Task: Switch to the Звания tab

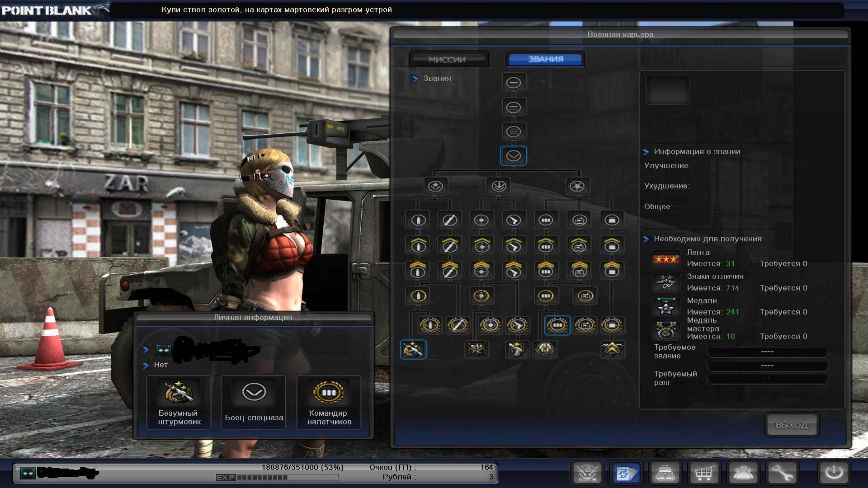Action: 545,59
